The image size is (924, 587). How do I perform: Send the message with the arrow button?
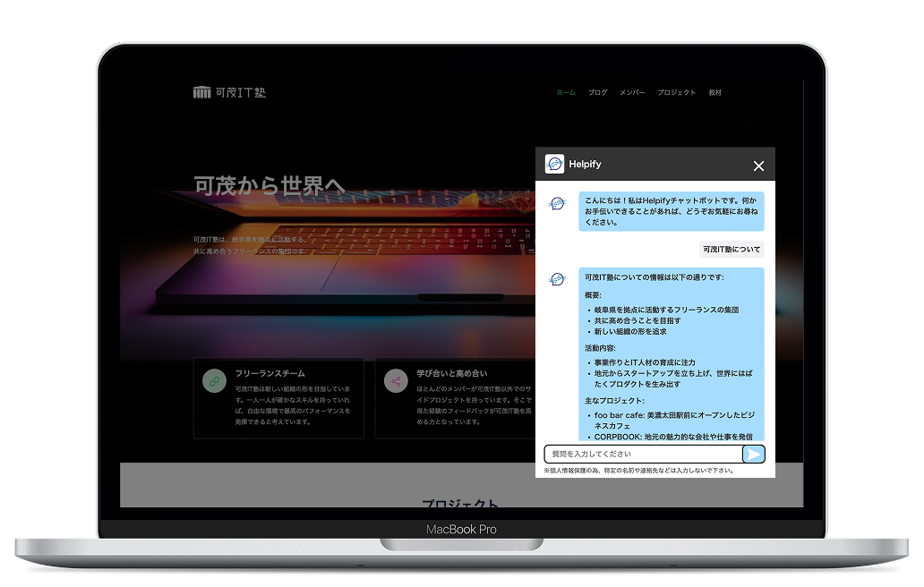[753, 454]
